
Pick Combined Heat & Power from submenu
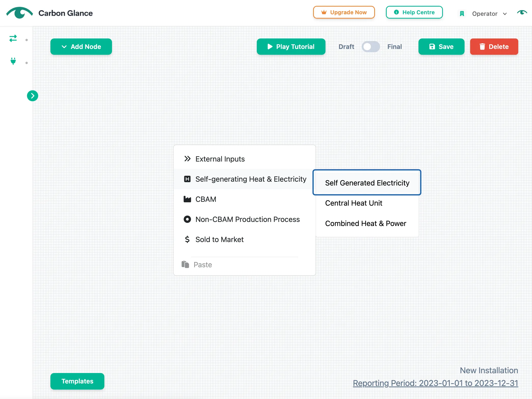[x=367, y=223]
